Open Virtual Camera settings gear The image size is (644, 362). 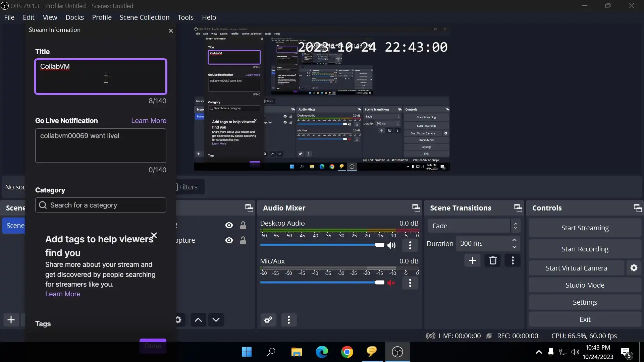click(634, 268)
